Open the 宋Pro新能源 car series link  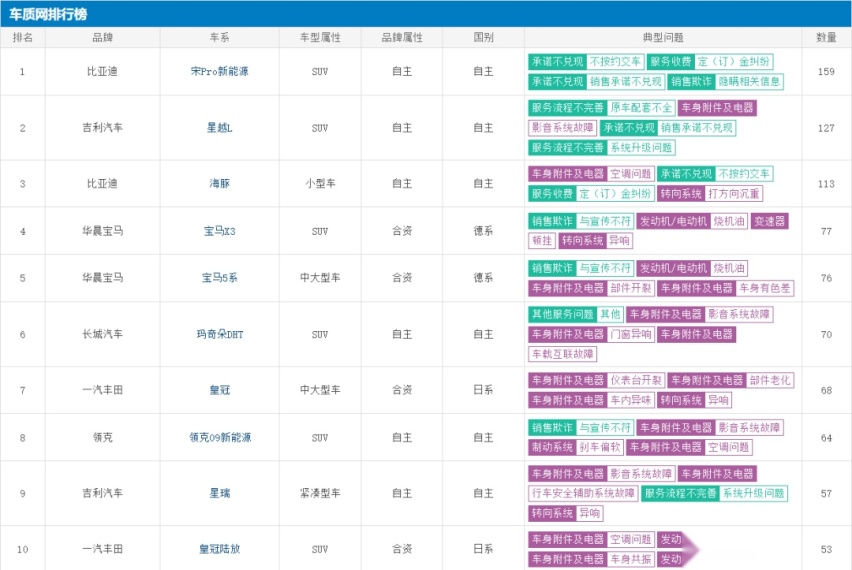[x=220, y=72]
